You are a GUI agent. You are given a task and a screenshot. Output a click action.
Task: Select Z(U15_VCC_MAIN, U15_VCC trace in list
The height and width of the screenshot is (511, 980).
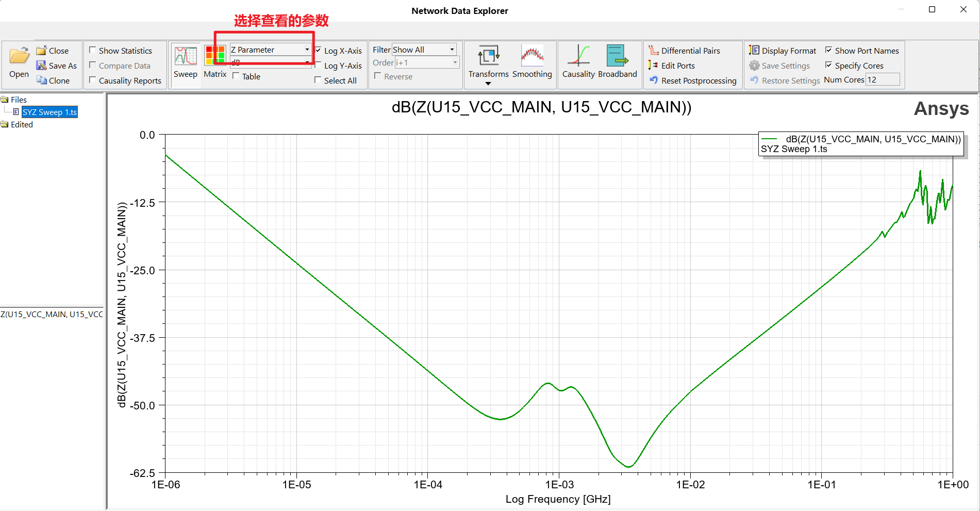52,314
